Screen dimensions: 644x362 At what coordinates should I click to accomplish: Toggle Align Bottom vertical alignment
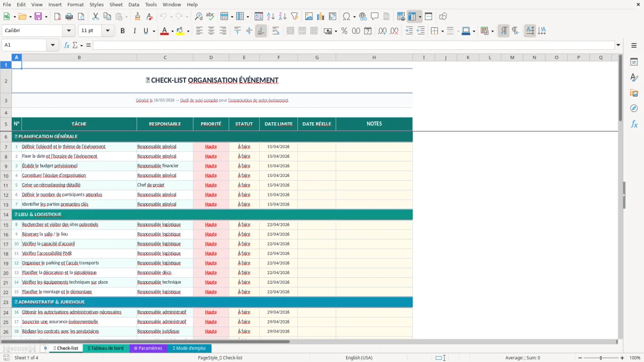(x=261, y=31)
